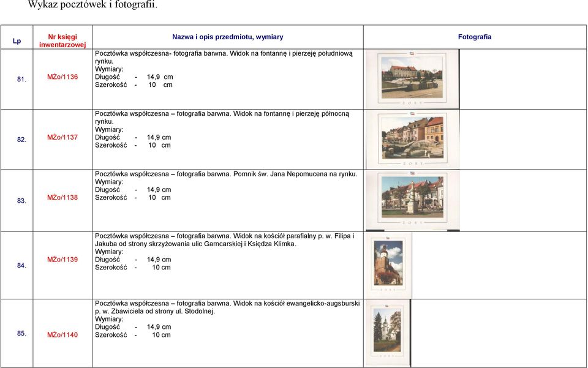Open postcard thumbnail for MŻo/1138

412,200
